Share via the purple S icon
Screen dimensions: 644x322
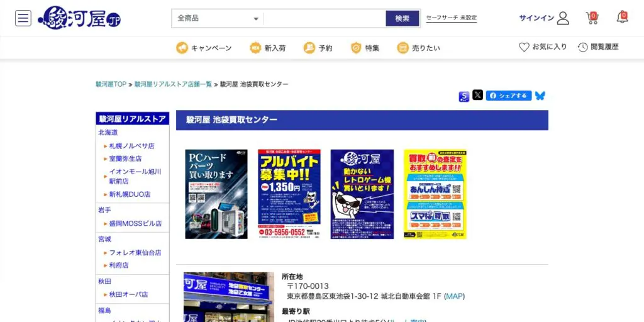pyautogui.click(x=464, y=96)
